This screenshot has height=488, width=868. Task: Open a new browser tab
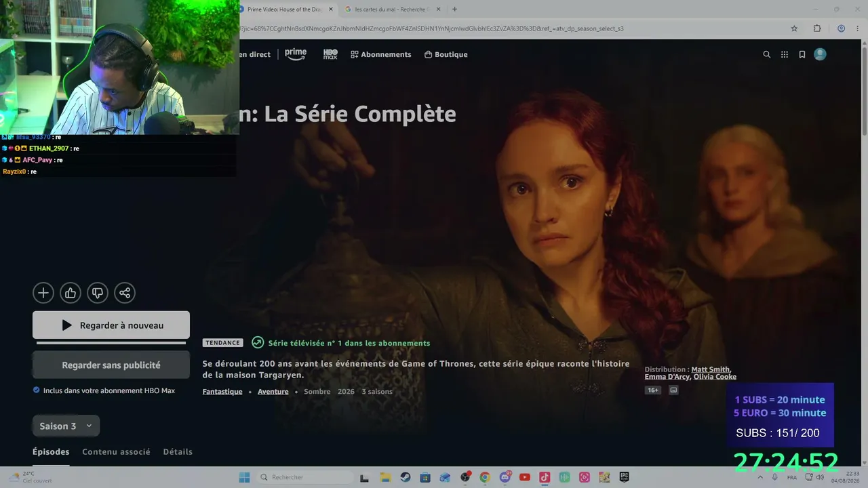coord(454,9)
